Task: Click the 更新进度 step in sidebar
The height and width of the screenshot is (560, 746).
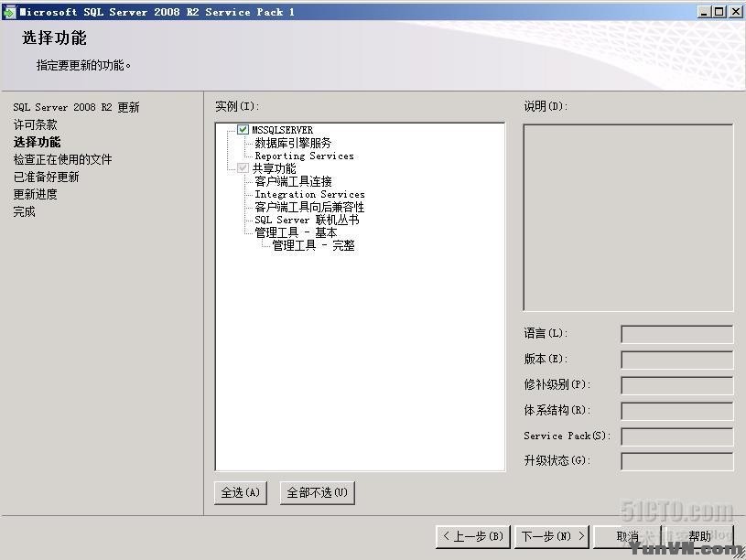Action: (35, 194)
